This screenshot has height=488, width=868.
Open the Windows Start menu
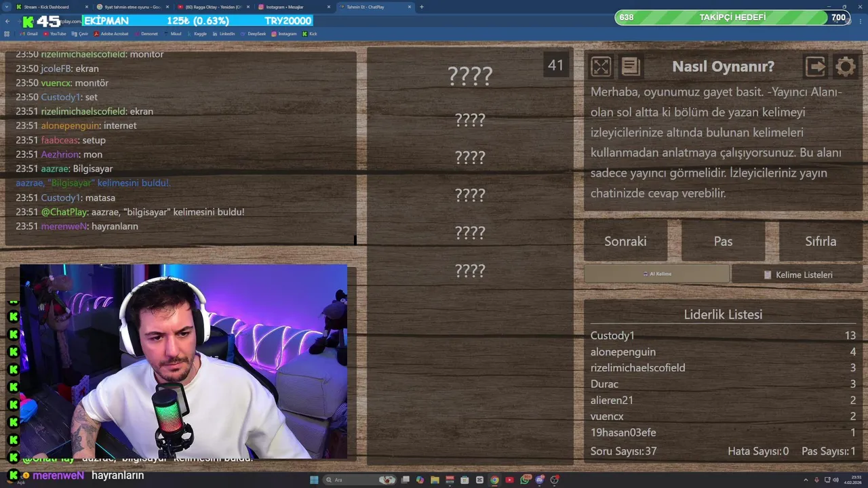pyautogui.click(x=314, y=480)
